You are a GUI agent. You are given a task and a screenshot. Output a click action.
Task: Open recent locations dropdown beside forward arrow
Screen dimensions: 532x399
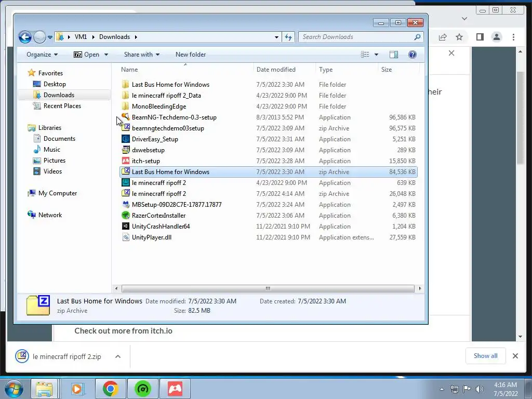click(x=50, y=37)
